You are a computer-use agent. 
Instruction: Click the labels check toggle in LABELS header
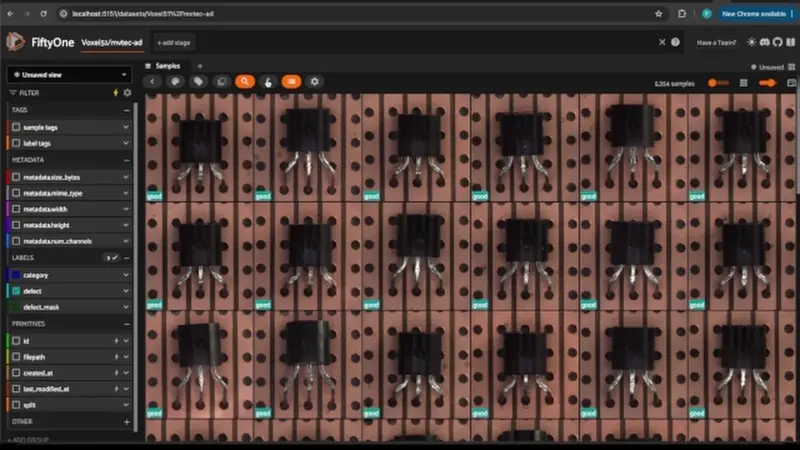pos(111,258)
